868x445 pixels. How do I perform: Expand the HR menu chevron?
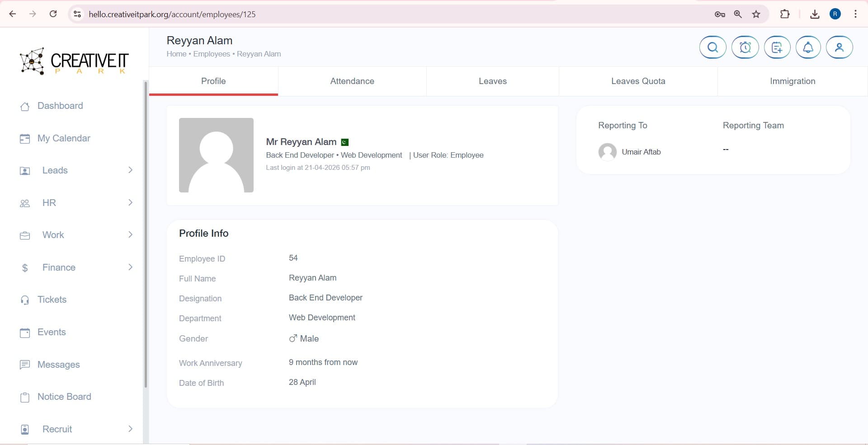tap(130, 202)
